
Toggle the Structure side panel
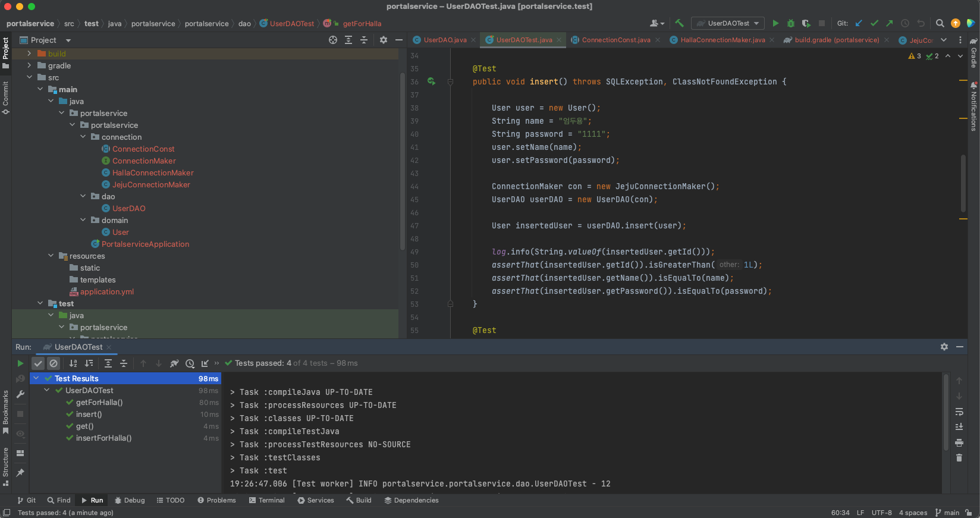[5, 467]
